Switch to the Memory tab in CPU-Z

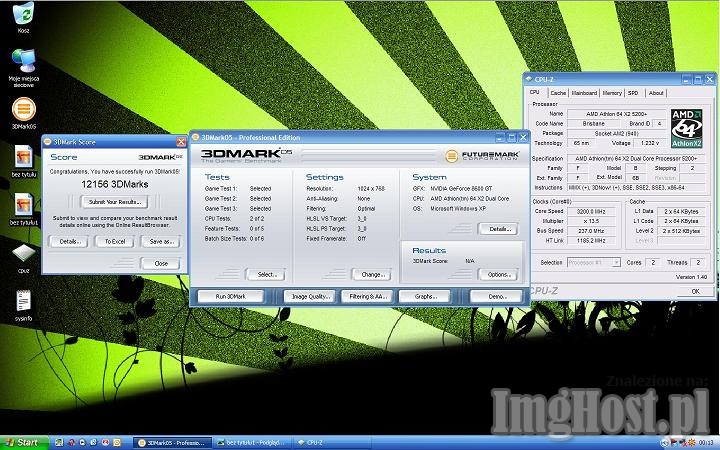tap(612, 93)
